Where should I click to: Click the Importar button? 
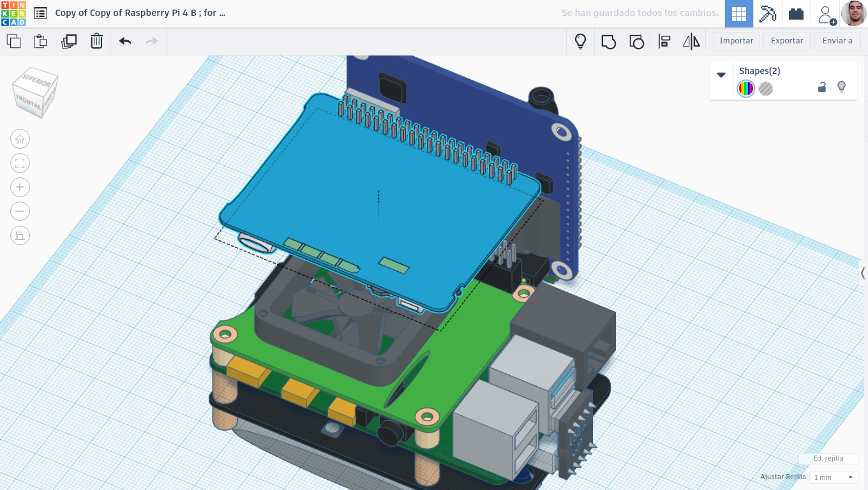click(x=737, y=41)
